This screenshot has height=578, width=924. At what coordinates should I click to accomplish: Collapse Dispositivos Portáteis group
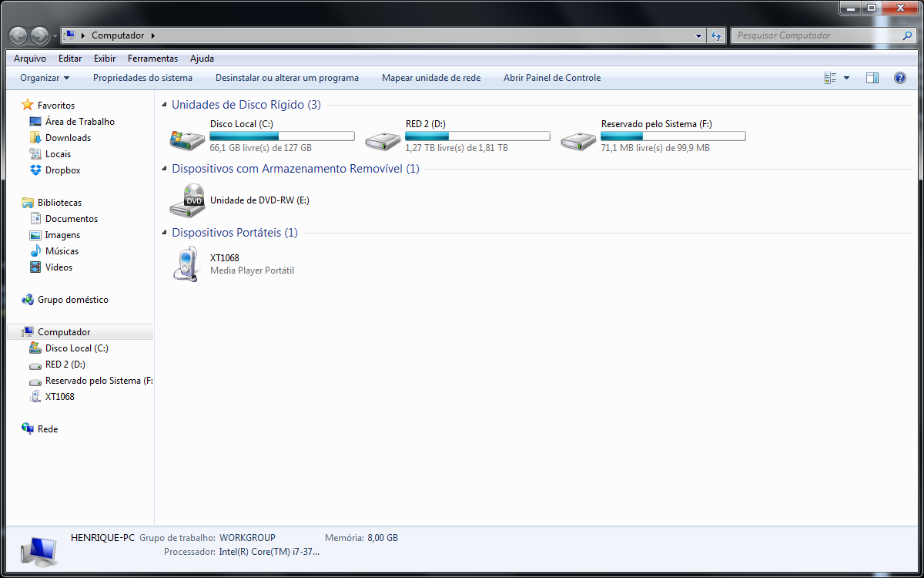[x=165, y=233]
